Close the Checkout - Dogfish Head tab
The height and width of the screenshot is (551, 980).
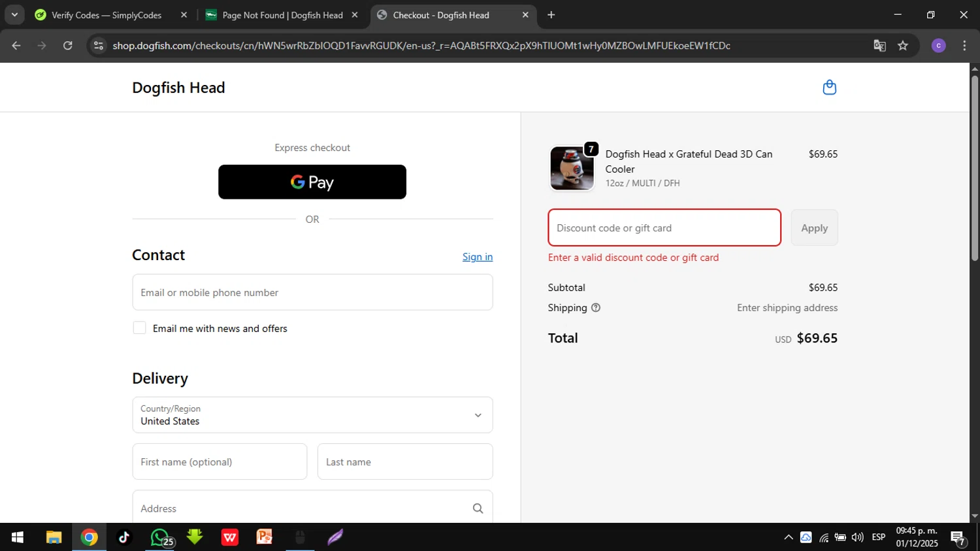click(525, 15)
